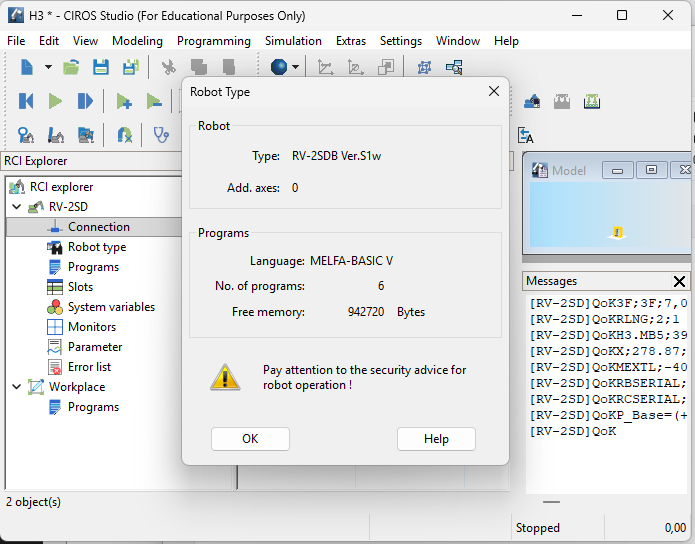The width and height of the screenshot is (695, 544).
Task: Collapse the RV-2SD tree node
Action: (x=17, y=207)
